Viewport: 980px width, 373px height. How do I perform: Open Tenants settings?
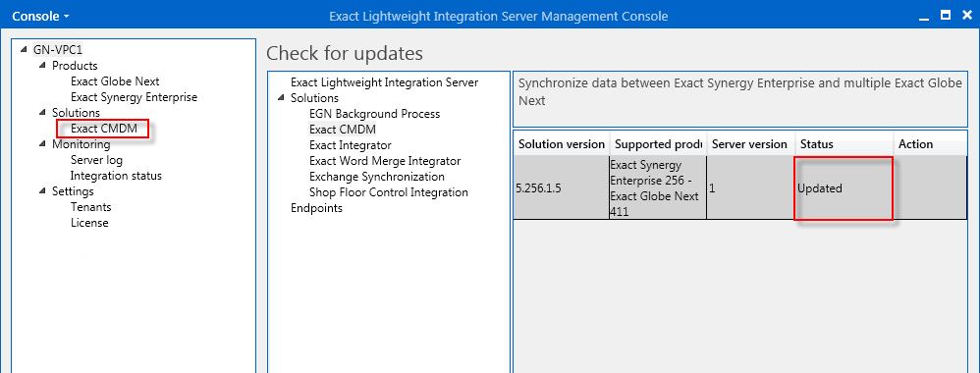click(x=90, y=207)
